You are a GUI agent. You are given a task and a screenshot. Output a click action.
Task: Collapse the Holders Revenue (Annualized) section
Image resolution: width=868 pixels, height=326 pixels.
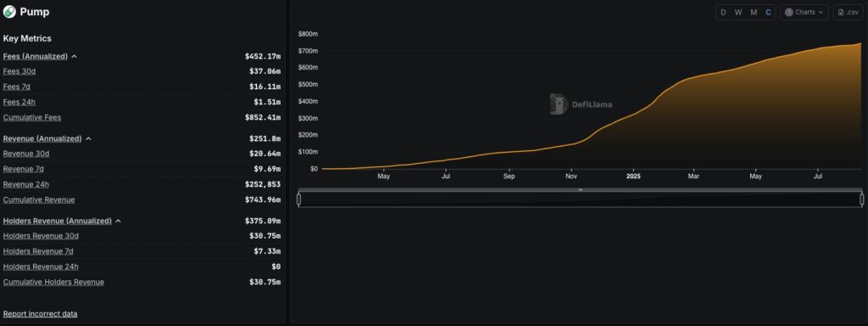(119, 222)
